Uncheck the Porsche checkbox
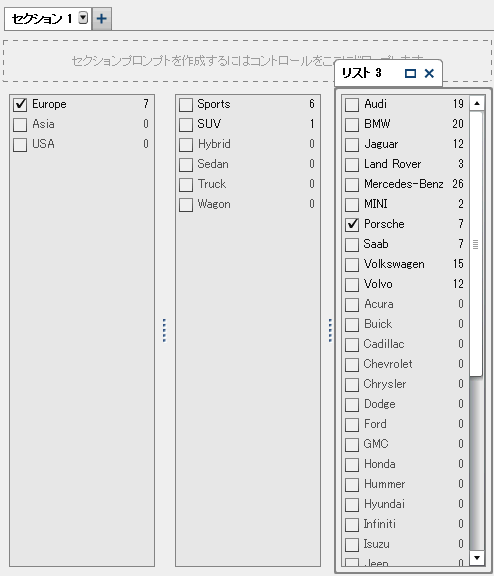494x577 pixels. point(352,224)
